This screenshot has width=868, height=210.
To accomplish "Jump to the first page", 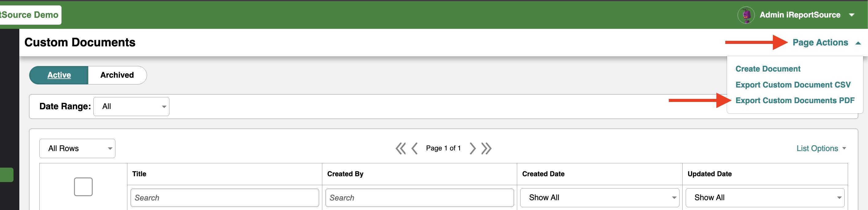I will (x=401, y=148).
